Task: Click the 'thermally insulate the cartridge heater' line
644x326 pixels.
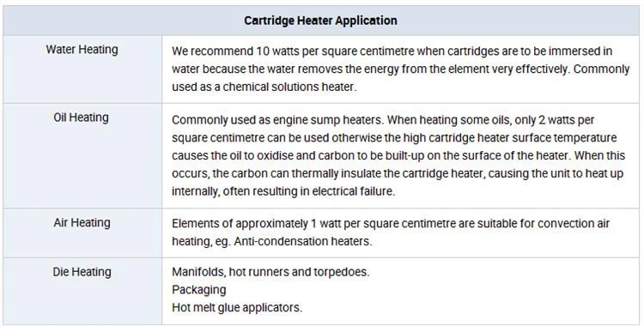Action: pos(398,173)
